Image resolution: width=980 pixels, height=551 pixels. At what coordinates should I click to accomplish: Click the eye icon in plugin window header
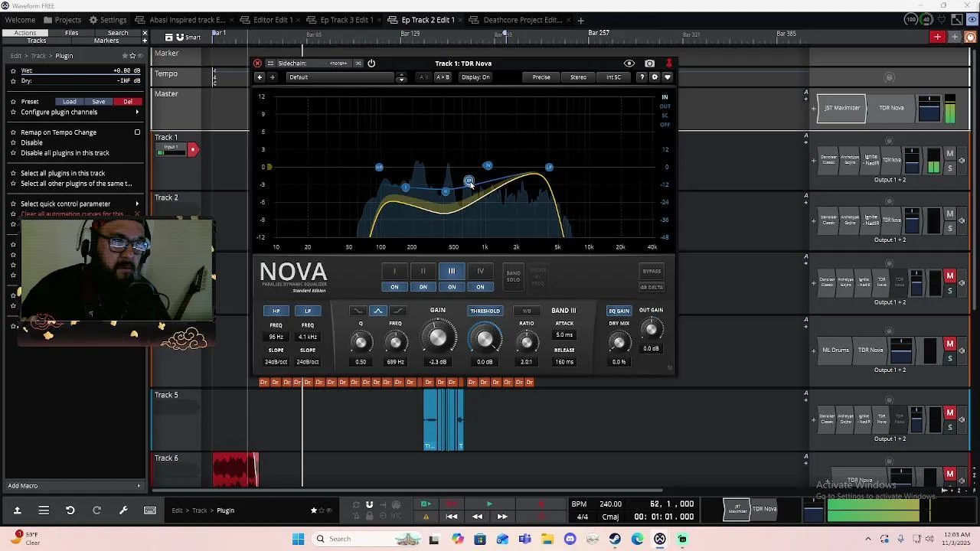[x=629, y=64]
